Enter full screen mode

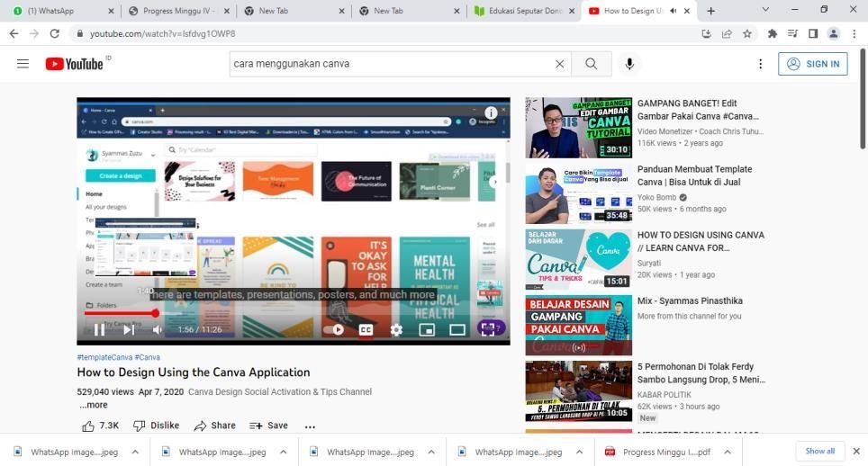click(x=488, y=330)
